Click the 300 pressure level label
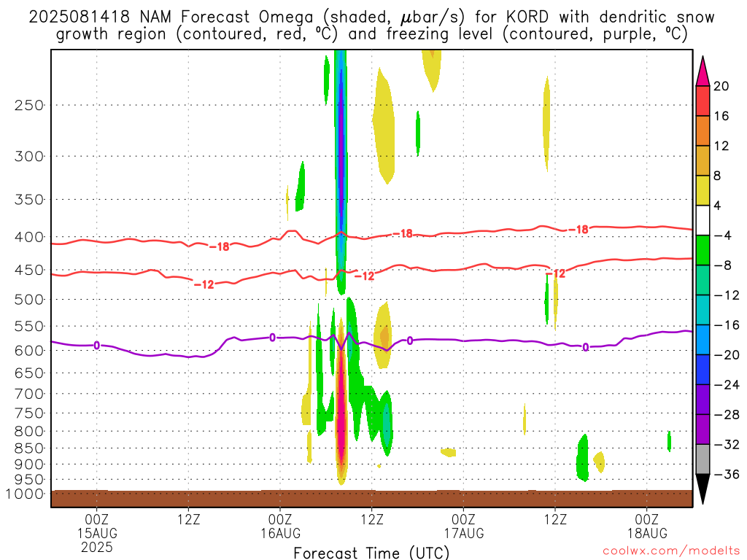This screenshot has height=560, width=747. 29,156
